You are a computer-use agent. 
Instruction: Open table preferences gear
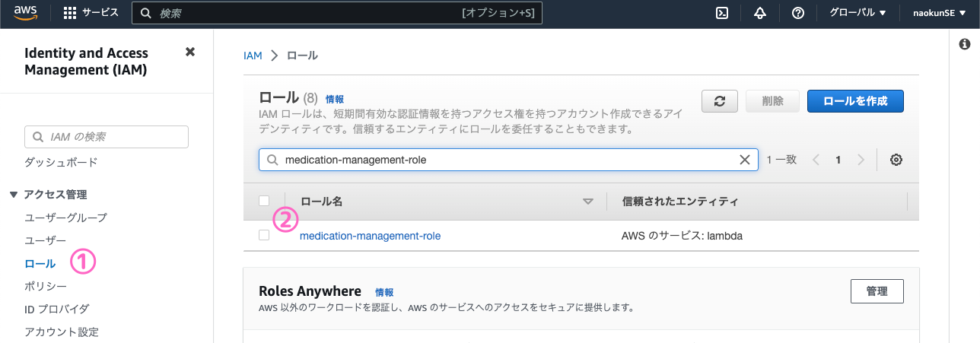point(896,160)
